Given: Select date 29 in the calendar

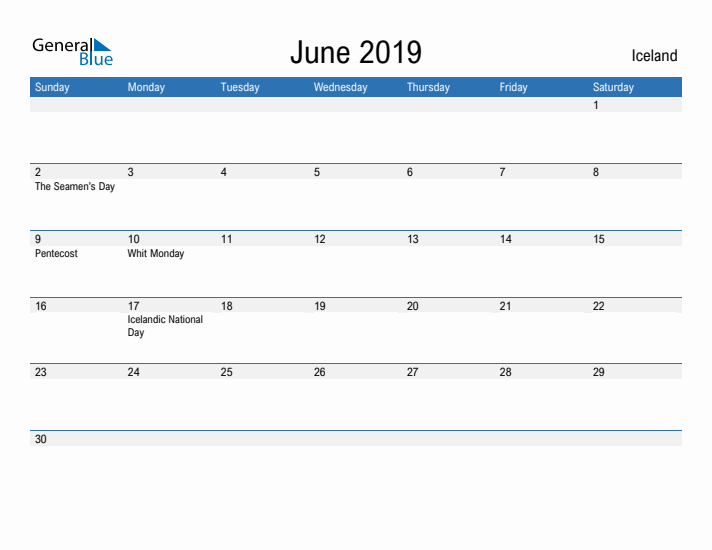Looking at the screenshot, I should [x=598, y=372].
